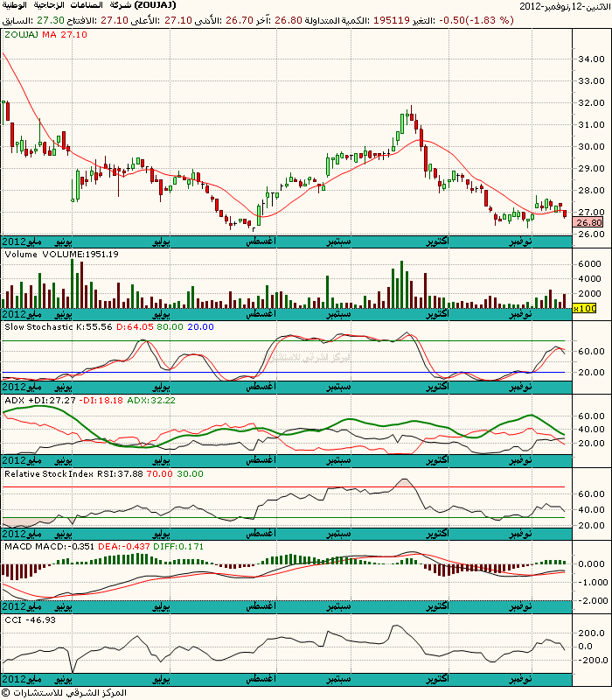Click the -200.0 CCI axis label
The height and width of the screenshot is (700, 612).
591,660
